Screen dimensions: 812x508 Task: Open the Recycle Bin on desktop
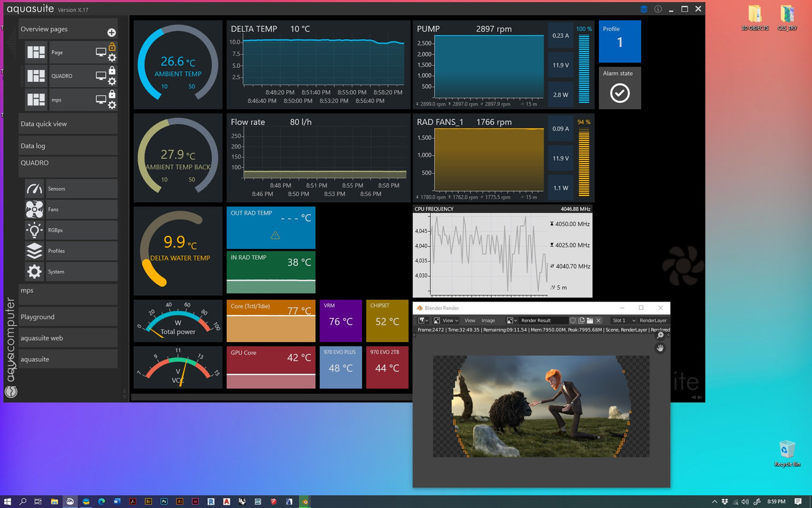click(x=787, y=453)
